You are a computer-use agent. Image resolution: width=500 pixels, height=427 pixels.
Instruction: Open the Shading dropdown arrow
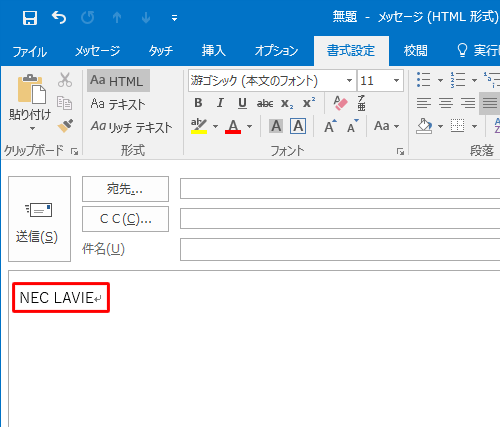(440, 127)
